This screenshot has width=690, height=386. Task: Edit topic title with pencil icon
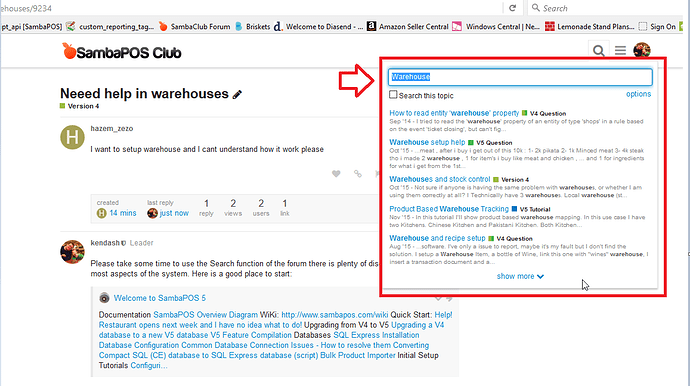237,94
